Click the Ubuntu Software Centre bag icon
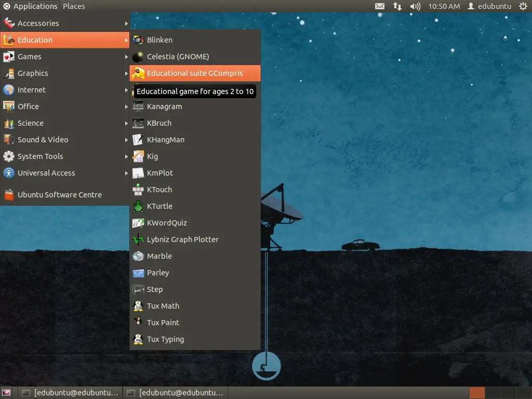 click(9, 195)
